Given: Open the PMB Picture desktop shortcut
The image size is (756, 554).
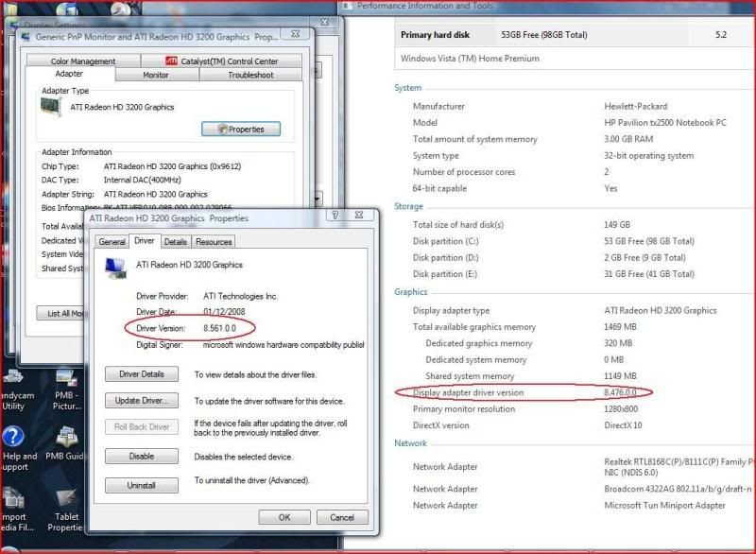Looking at the screenshot, I should (x=66, y=378).
